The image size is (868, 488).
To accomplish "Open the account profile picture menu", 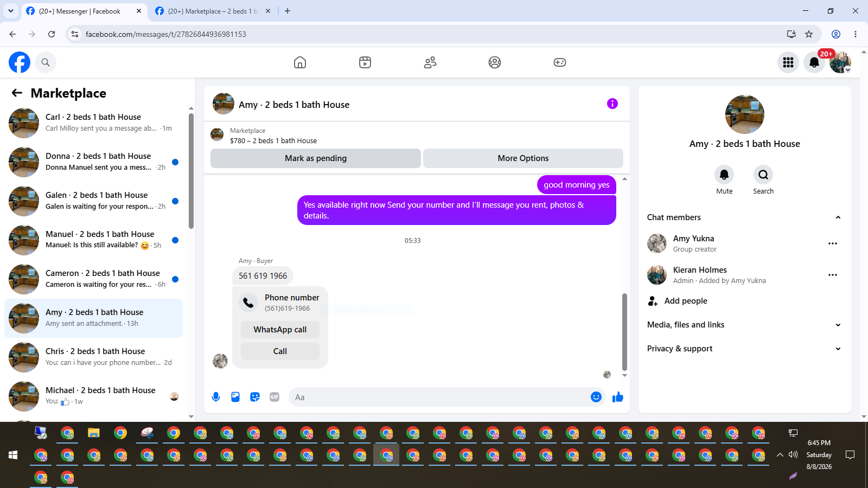I will pyautogui.click(x=840, y=62).
